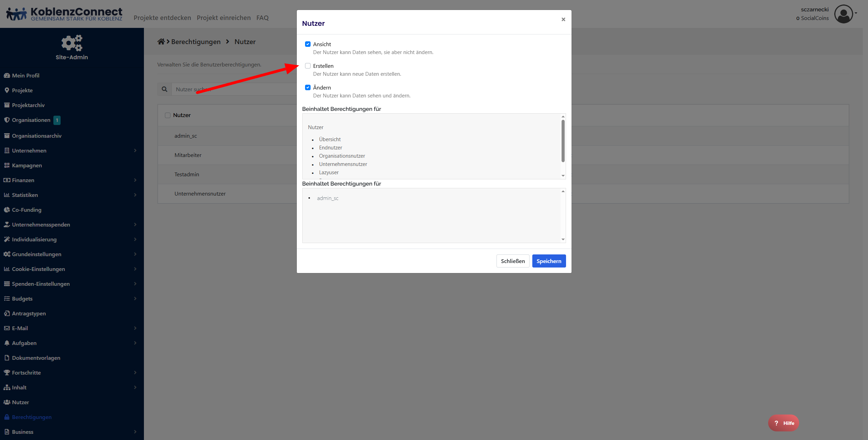This screenshot has width=868, height=440.
Task: Uncheck the Ansicht checkbox
Action: pos(308,44)
